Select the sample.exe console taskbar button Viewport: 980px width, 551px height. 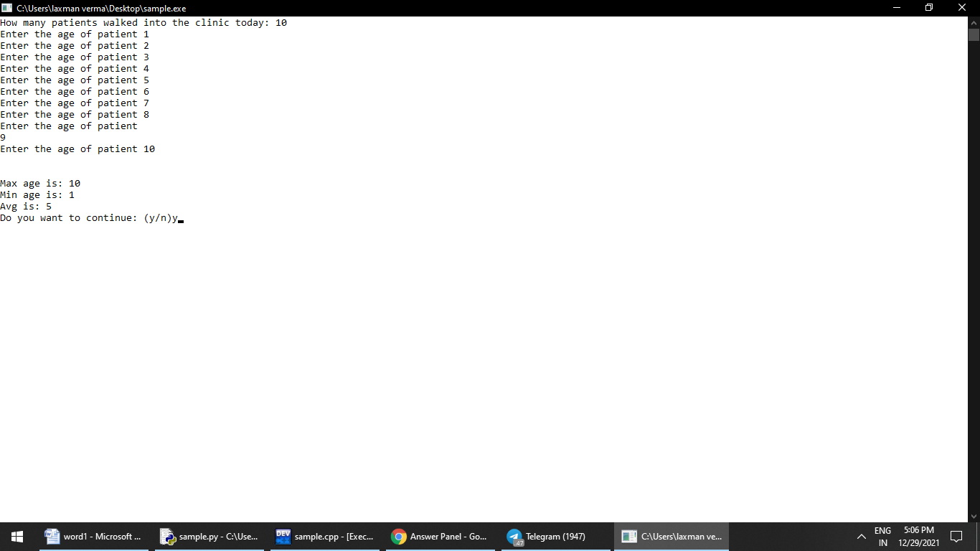672,537
